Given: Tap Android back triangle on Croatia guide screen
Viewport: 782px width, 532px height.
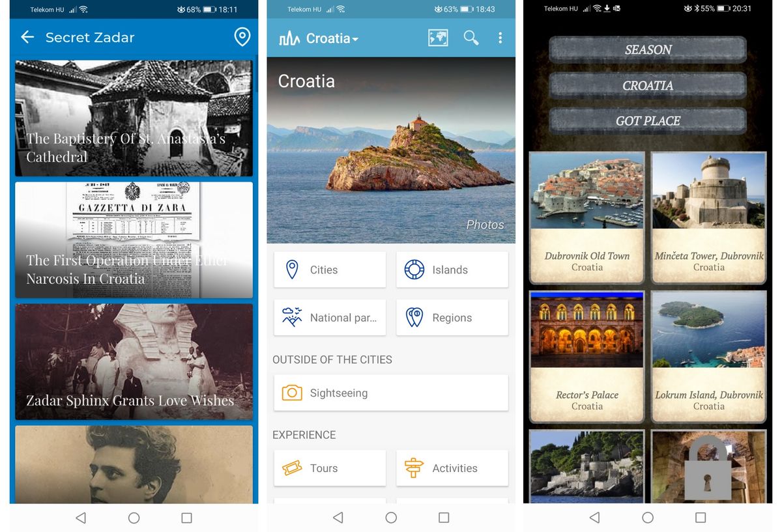Looking at the screenshot, I should [338, 518].
